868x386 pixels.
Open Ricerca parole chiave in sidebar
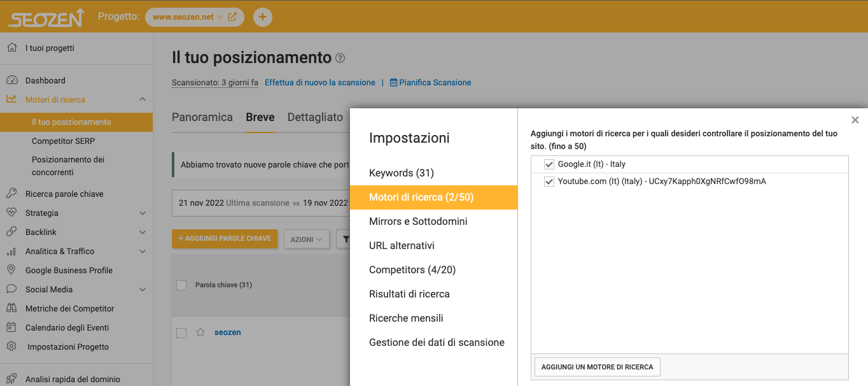pos(64,194)
